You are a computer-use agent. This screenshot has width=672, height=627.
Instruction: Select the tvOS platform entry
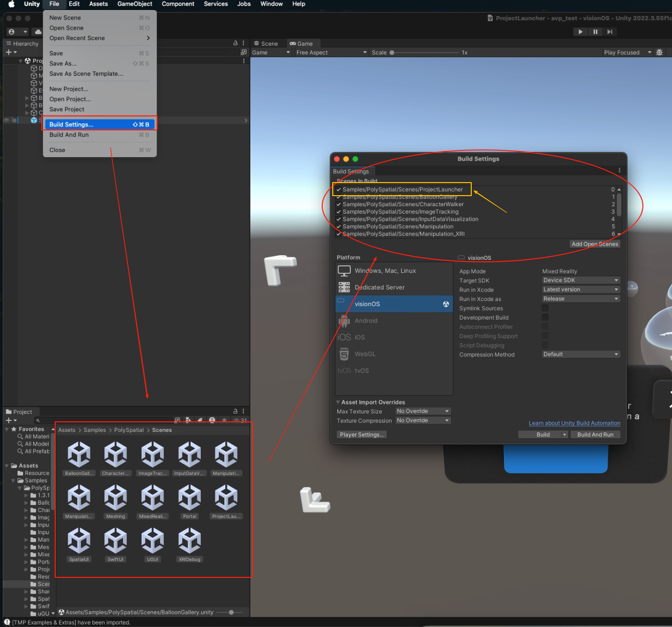pos(394,371)
